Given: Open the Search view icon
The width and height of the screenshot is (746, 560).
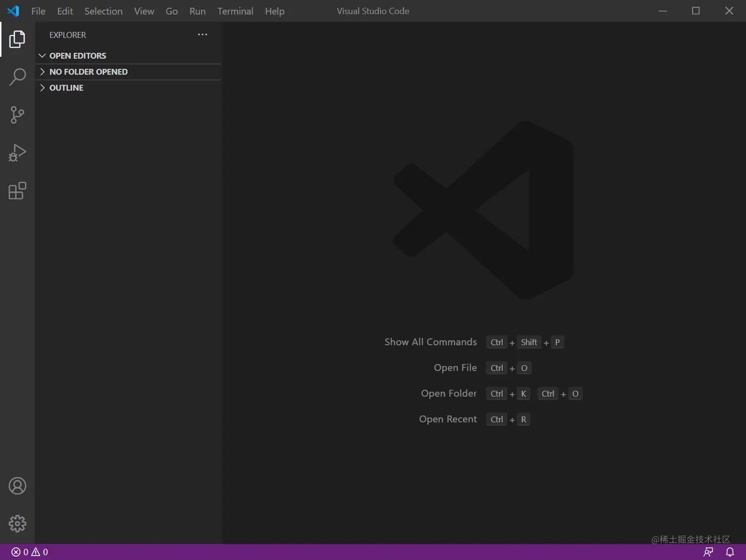Looking at the screenshot, I should pyautogui.click(x=17, y=77).
